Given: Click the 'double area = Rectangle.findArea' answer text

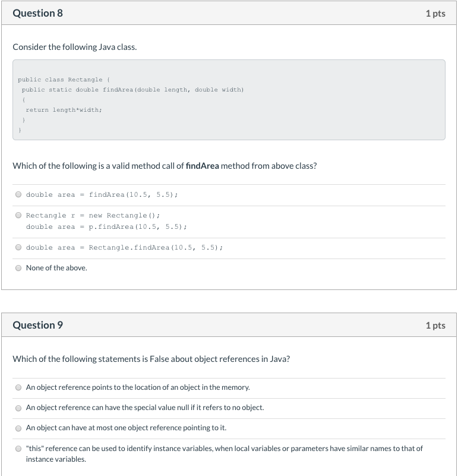Looking at the screenshot, I should (x=124, y=248).
